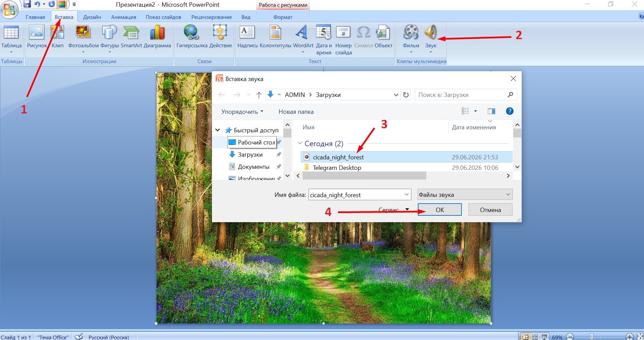Click the Имя файла text field
The width and height of the screenshot is (644, 340).
click(x=356, y=195)
